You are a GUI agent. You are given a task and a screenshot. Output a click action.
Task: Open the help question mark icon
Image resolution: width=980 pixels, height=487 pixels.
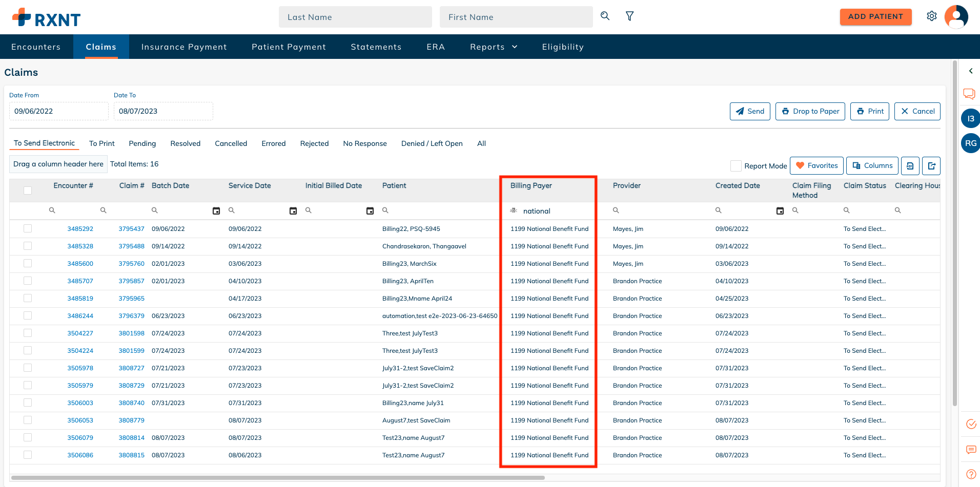pyautogui.click(x=971, y=474)
